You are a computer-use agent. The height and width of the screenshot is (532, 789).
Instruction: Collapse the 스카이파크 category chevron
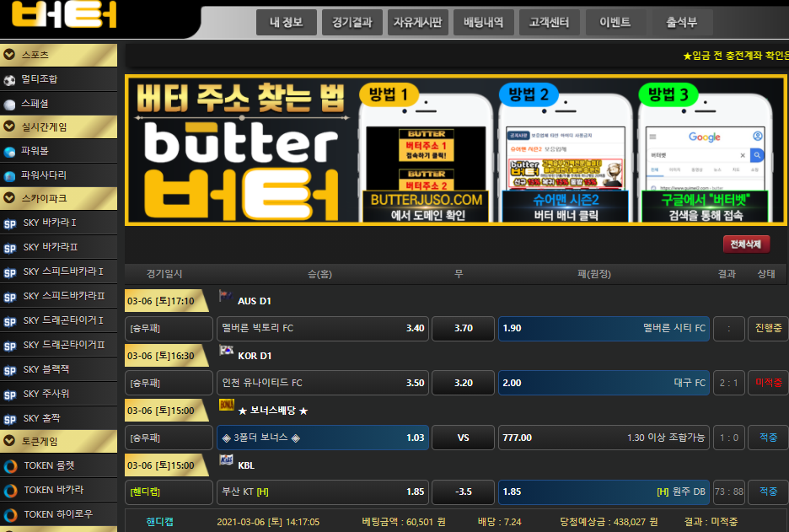(x=10, y=199)
